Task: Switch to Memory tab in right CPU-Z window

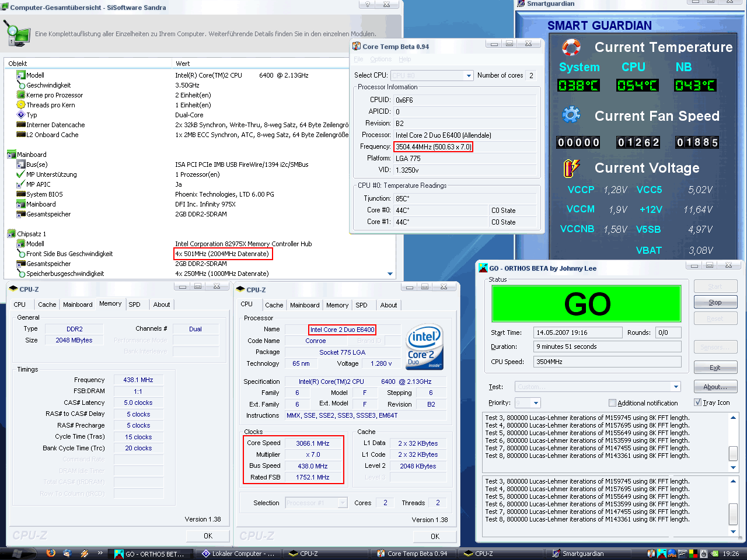Action: (337, 305)
